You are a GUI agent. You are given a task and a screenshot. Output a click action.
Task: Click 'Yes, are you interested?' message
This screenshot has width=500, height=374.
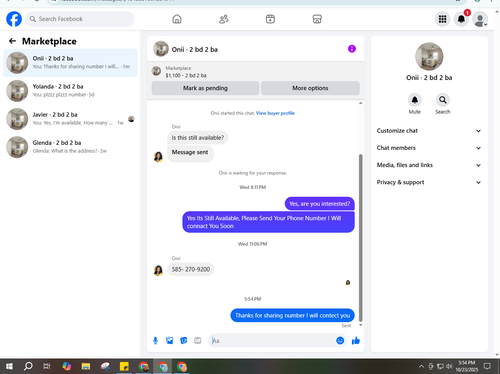[x=320, y=204]
